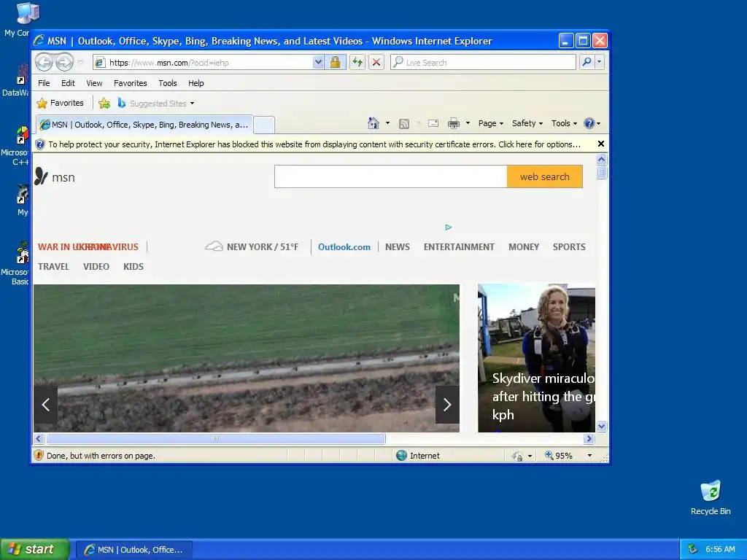Click the vertical scrollbar up arrow
This screenshot has height=560, width=747.
click(602, 160)
